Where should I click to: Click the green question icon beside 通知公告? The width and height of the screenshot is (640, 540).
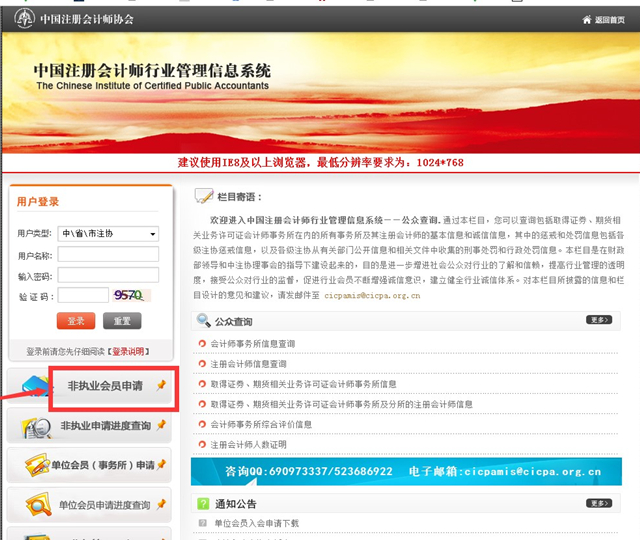(x=203, y=504)
